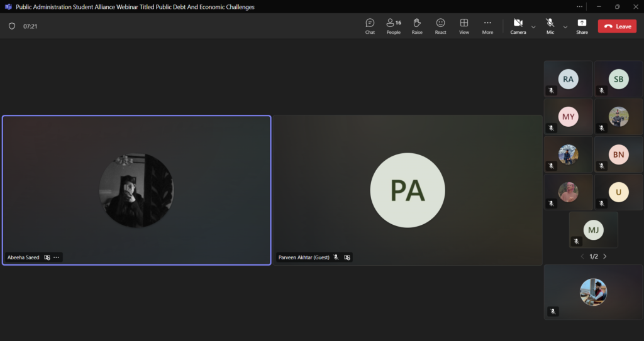This screenshot has height=341, width=644.
Task: Leave the meeting
Action: 617,26
